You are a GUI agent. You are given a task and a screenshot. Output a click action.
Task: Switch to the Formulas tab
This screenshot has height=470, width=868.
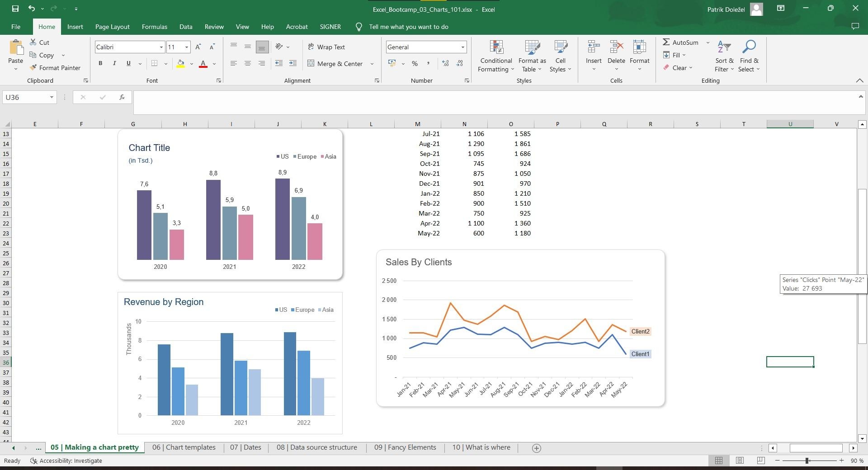(155, 27)
